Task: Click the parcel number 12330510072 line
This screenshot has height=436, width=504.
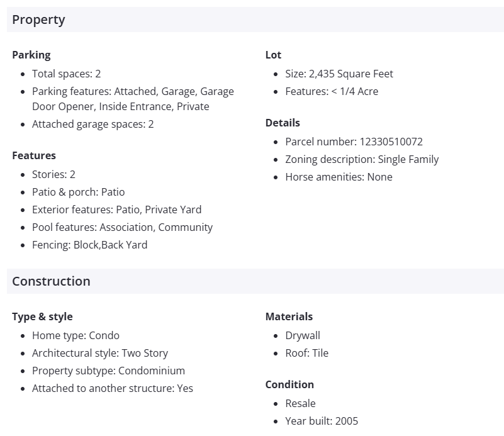Action: point(354,142)
